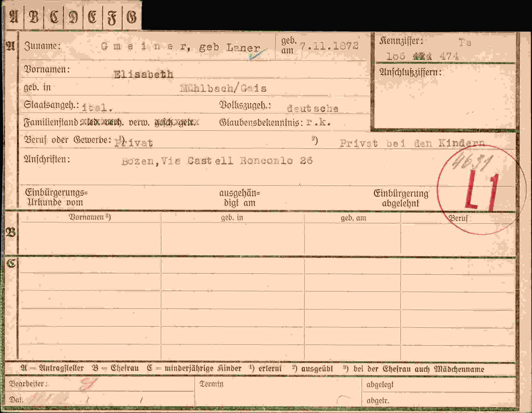
Task: Click the religion value 'r.k.'
Action: (319, 122)
